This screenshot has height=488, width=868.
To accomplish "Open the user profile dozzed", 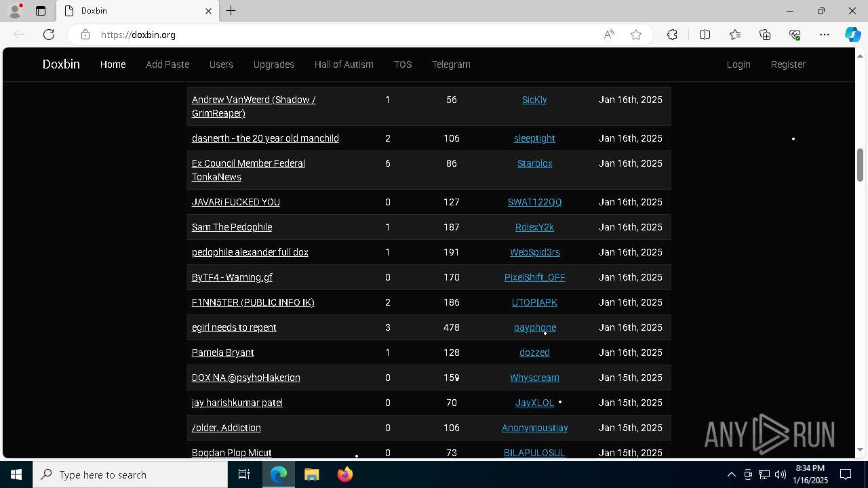I will (x=534, y=352).
